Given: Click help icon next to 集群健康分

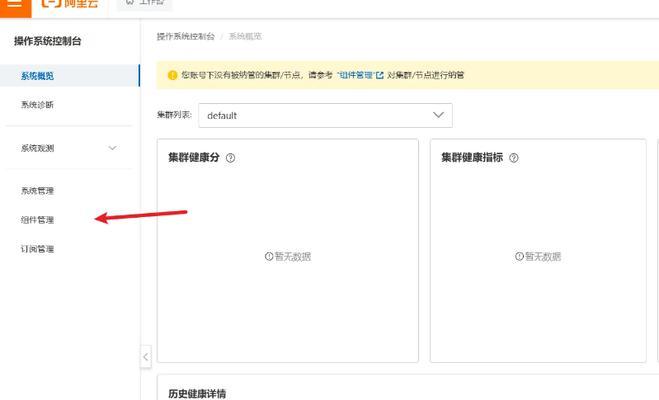Looking at the screenshot, I should [230, 158].
